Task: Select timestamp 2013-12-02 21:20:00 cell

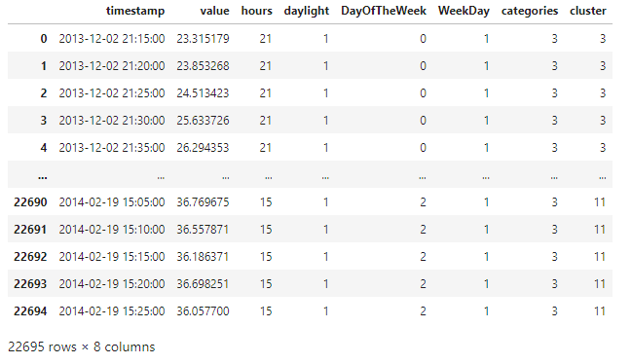Action: point(112,65)
